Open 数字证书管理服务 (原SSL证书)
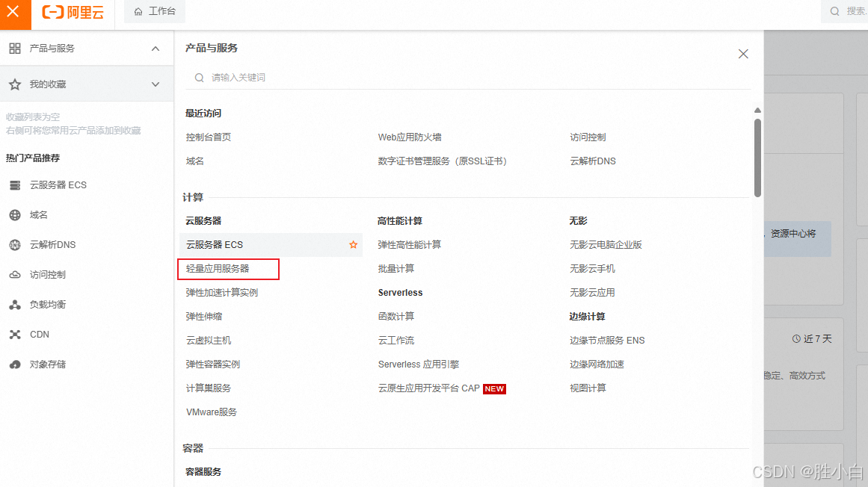 [443, 161]
